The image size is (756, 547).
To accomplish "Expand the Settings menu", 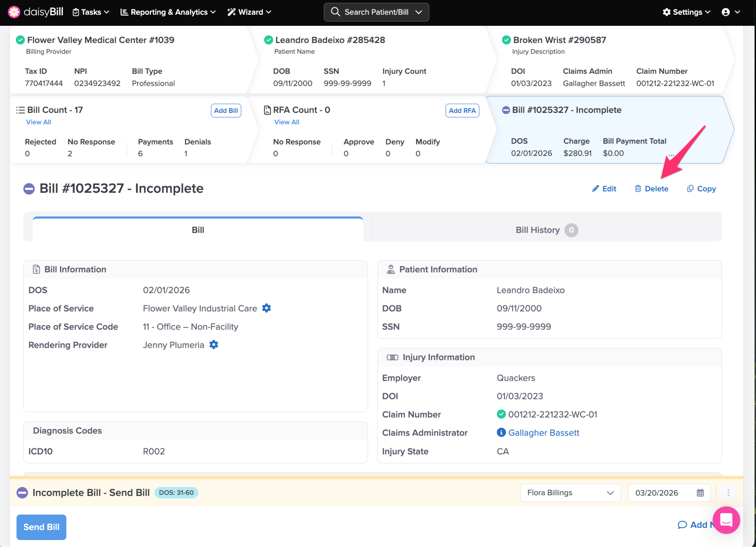I will pos(686,12).
